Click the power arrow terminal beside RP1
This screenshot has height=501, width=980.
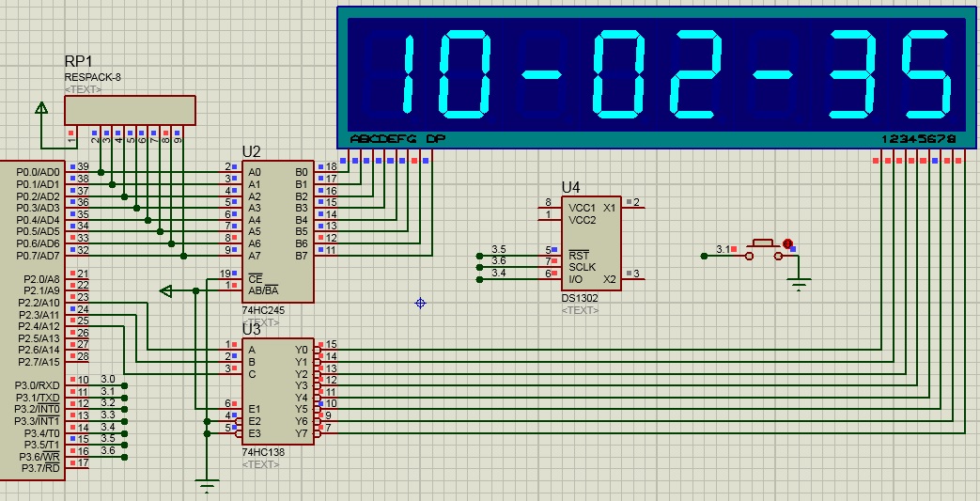tap(41, 107)
